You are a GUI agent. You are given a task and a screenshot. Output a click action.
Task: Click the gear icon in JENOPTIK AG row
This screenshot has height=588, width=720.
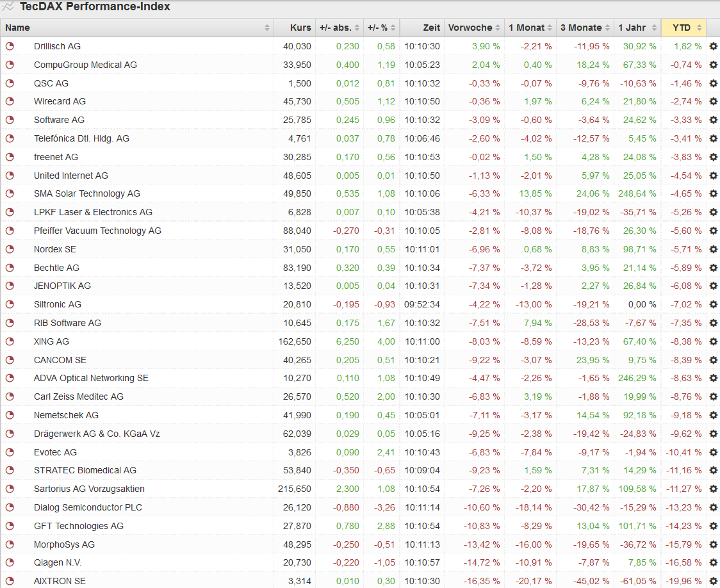point(713,286)
